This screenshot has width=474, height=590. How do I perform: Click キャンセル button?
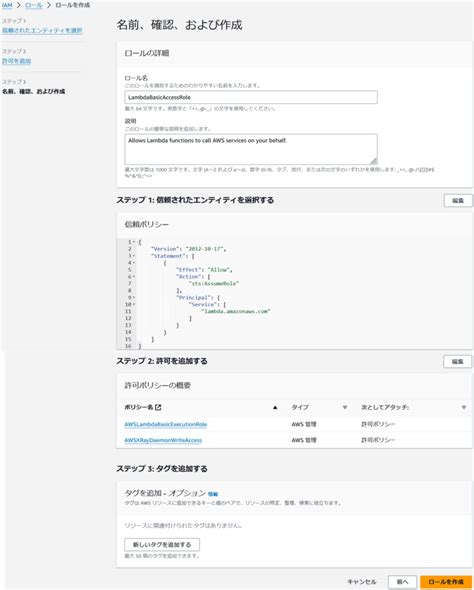(x=362, y=582)
